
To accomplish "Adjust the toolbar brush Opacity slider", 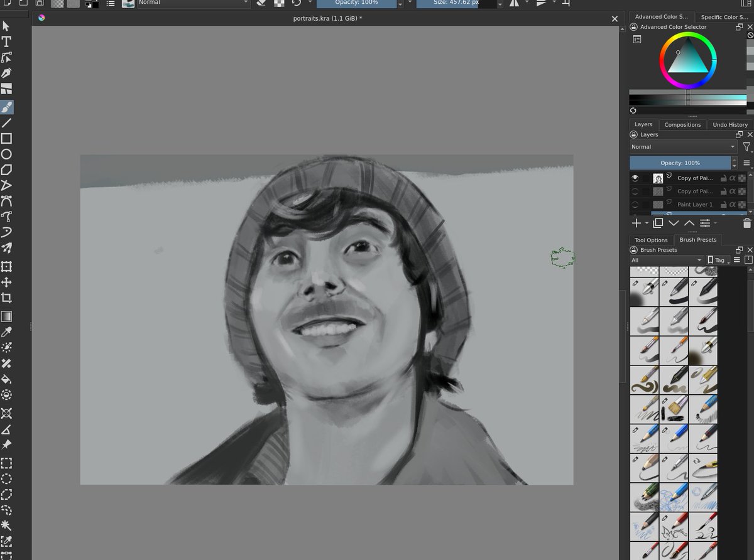I will 356,3.
